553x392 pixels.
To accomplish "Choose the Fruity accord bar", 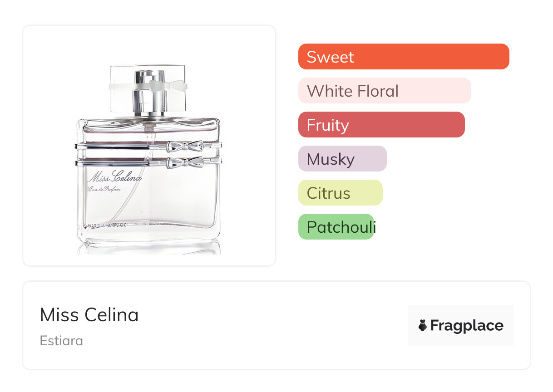I will click(381, 125).
